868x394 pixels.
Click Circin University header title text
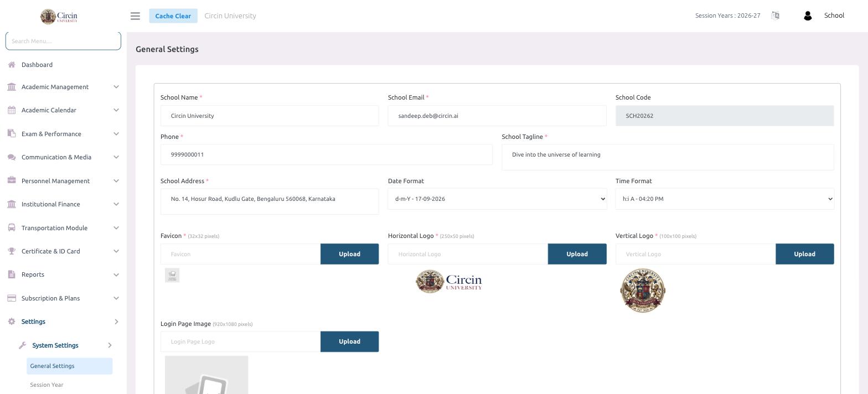pyautogui.click(x=230, y=15)
